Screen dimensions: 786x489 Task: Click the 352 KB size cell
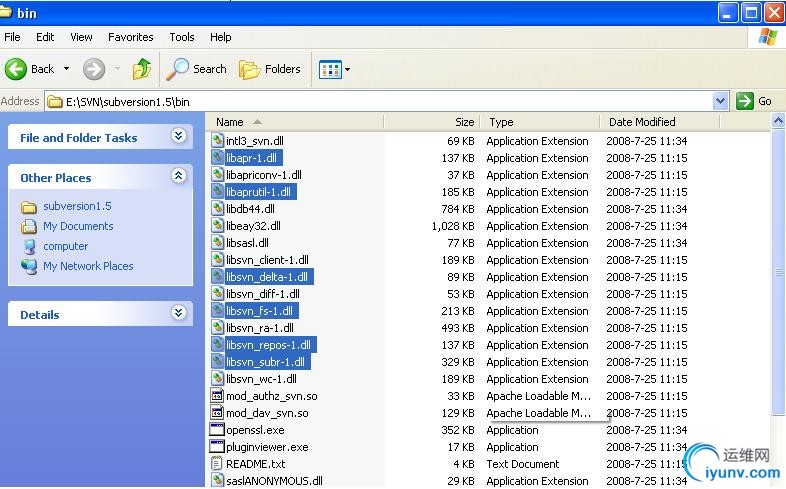(458, 430)
